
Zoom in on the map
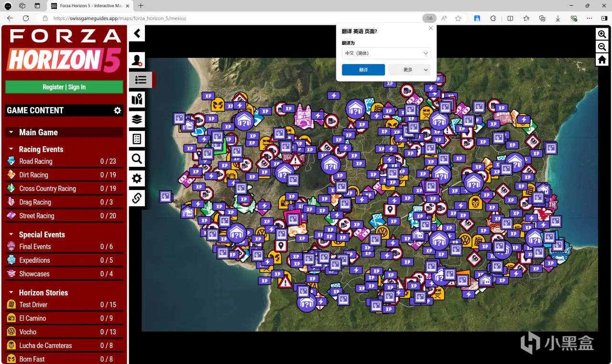602,34
